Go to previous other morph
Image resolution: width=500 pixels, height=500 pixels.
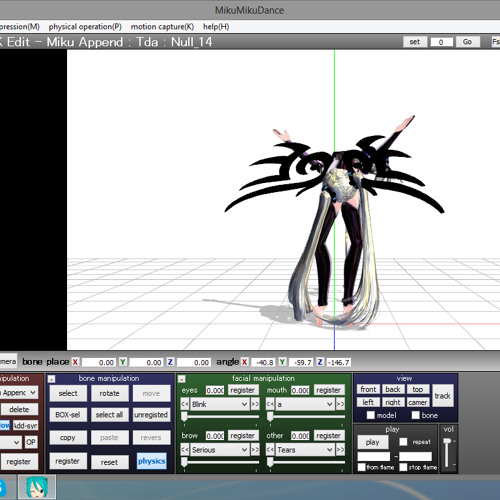click(x=270, y=450)
